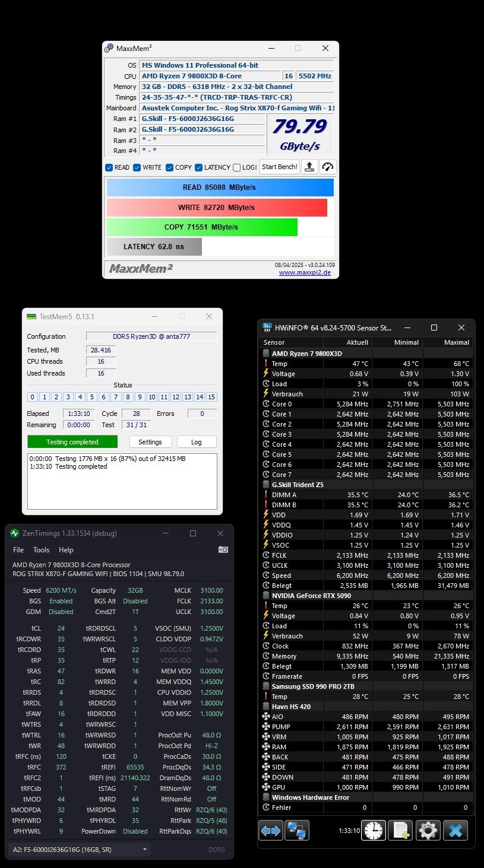
Task: Toggle the LATENCY checkbox in MaxxMem
Action: 199,168
